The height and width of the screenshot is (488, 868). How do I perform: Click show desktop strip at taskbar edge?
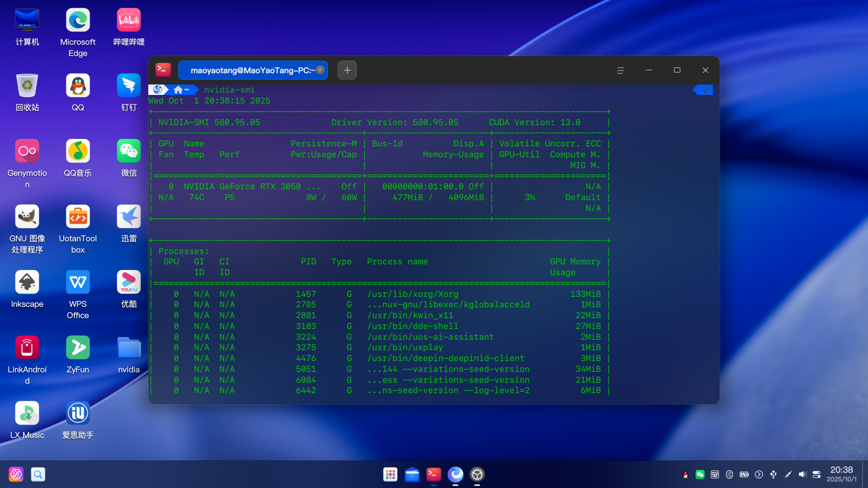[x=864, y=474]
